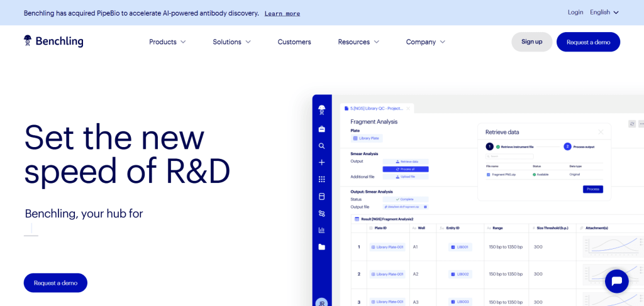
Task: Open the chat widget bubble
Action: pos(616,281)
